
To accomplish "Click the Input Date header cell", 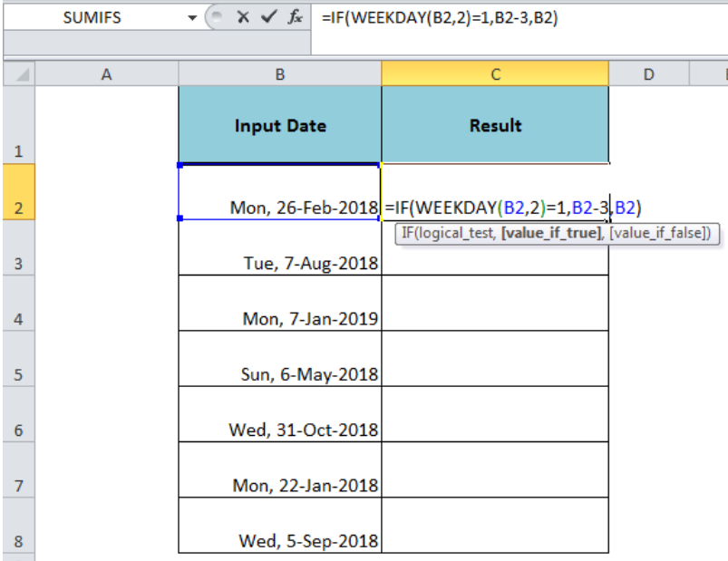I will coord(280,125).
